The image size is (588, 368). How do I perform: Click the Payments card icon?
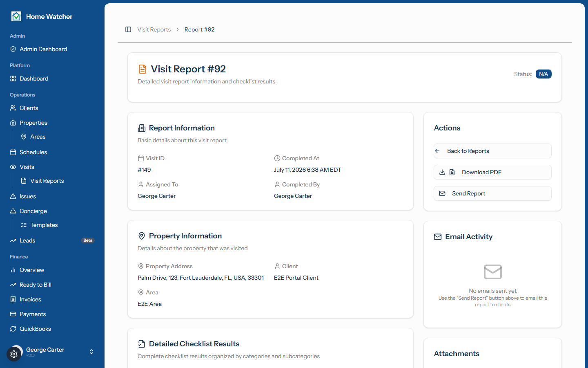pos(13,314)
